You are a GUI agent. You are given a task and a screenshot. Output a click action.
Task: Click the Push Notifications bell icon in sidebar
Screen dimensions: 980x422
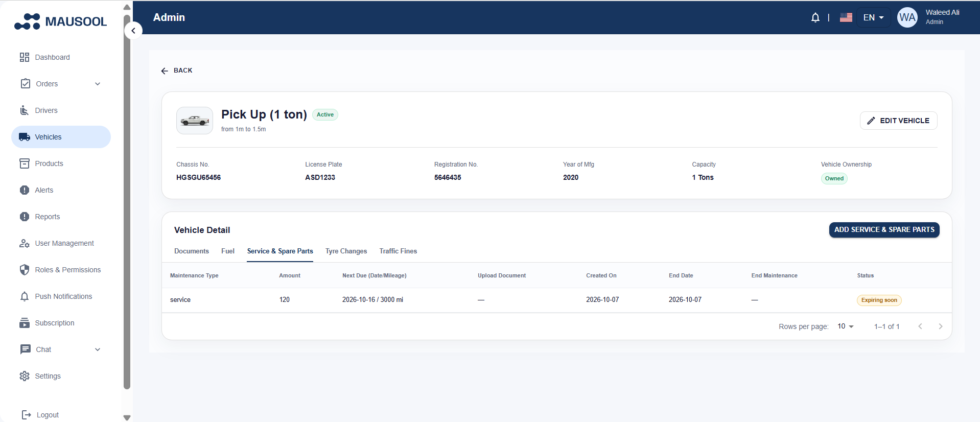point(25,296)
